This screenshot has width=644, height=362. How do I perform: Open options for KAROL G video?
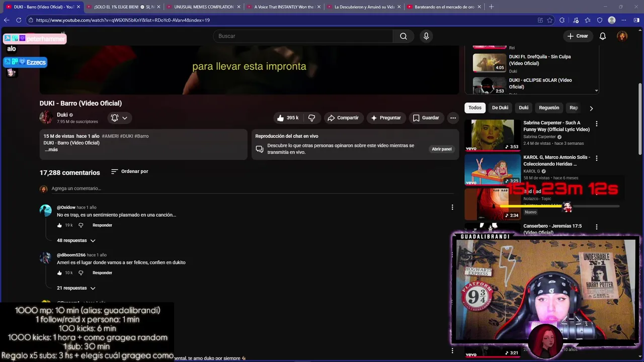tap(597, 158)
